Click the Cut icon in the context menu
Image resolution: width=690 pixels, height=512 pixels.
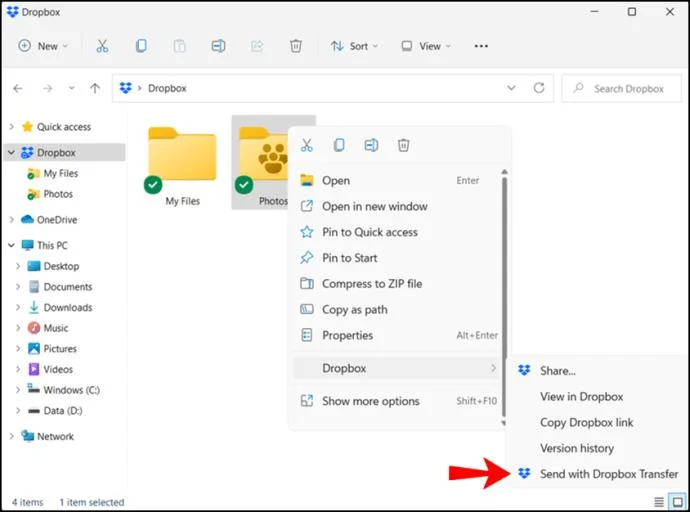pyautogui.click(x=307, y=145)
